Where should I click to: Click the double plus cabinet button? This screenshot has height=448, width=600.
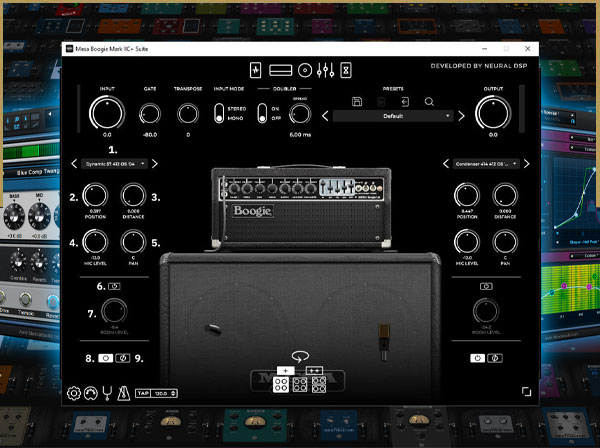(x=314, y=371)
